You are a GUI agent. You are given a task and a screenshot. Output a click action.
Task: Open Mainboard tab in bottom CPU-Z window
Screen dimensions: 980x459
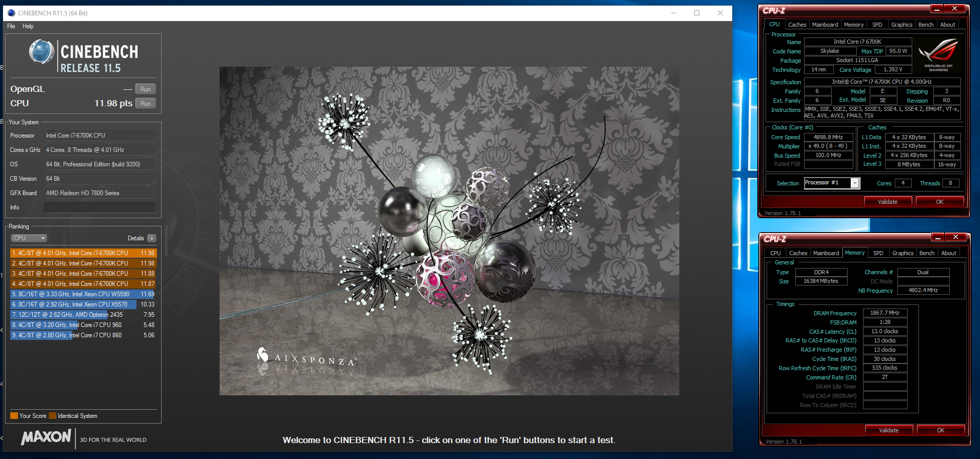tap(826, 253)
